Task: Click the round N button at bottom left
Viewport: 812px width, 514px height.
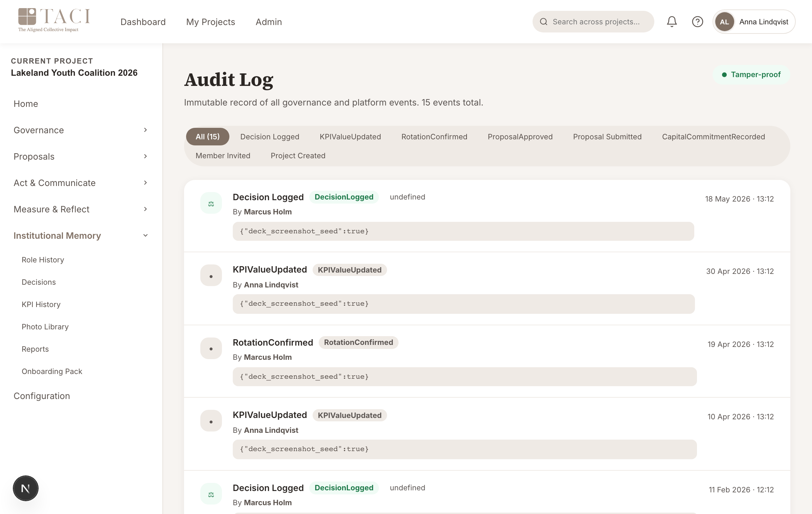Action: [26, 488]
